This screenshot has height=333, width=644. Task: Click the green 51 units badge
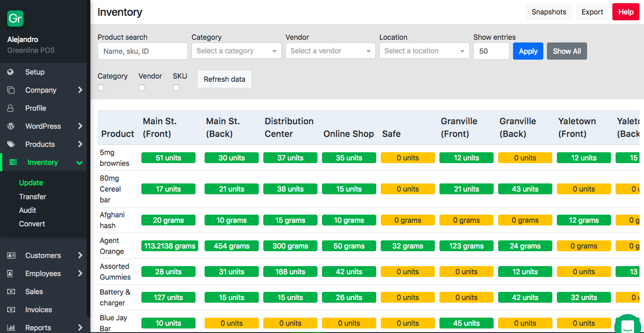[x=168, y=158]
